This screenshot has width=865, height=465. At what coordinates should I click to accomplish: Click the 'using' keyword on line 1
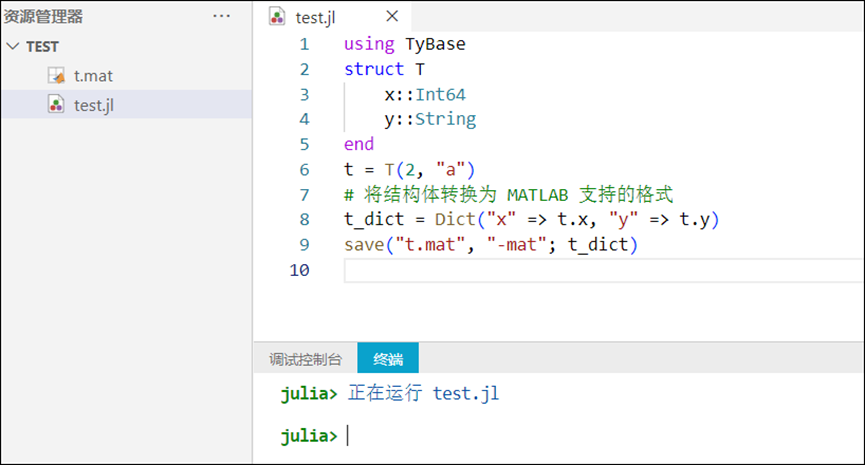point(369,44)
